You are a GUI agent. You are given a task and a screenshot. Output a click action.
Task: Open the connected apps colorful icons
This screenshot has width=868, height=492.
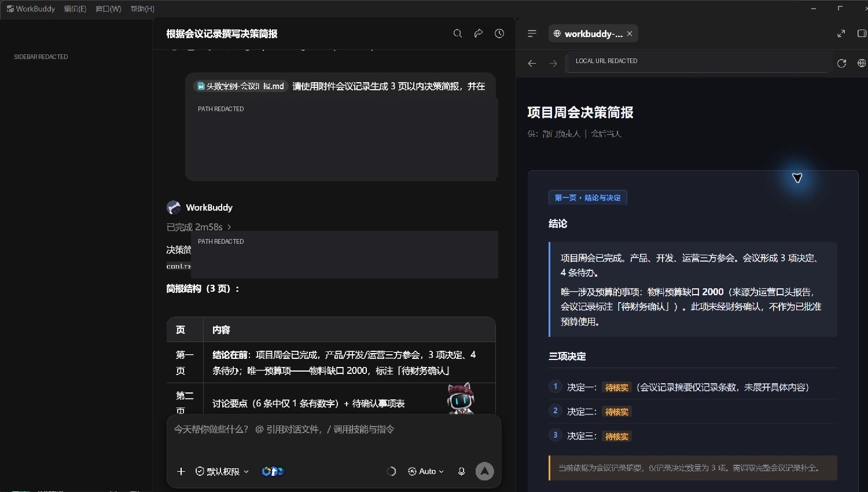273,471
